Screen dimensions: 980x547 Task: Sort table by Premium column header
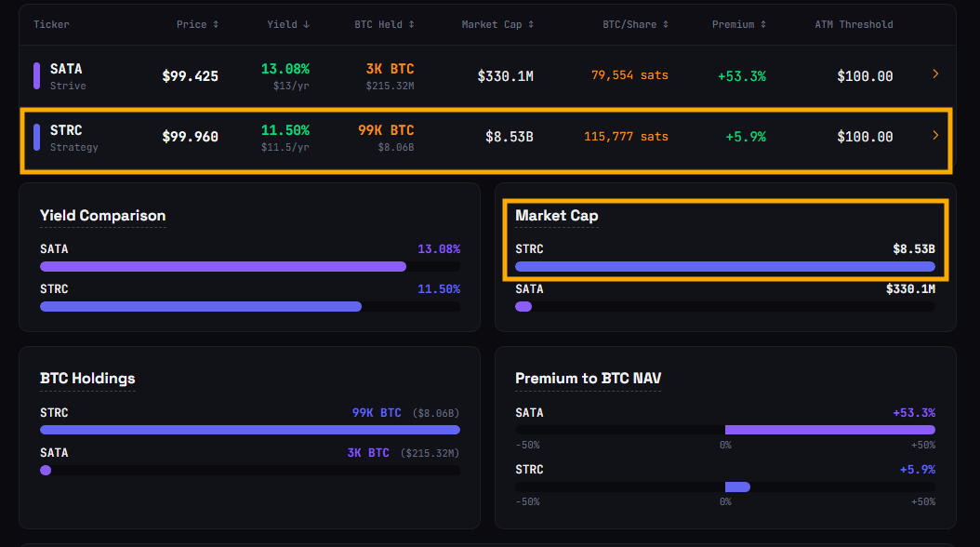739,24
